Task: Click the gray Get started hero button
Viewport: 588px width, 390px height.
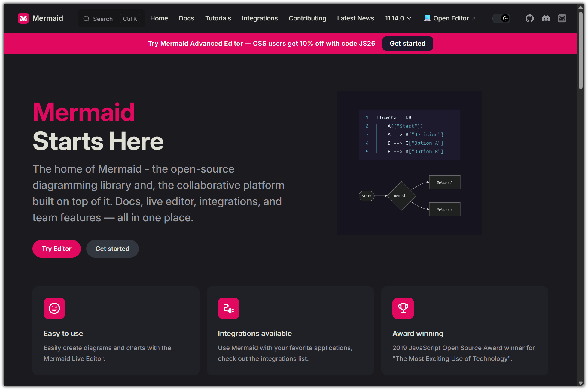Action: 112,249
